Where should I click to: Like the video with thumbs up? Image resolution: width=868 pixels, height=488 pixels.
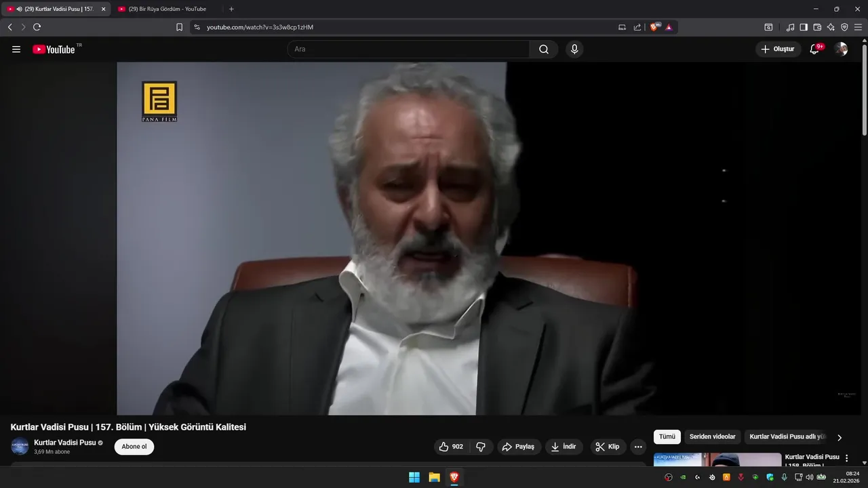[452, 447]
